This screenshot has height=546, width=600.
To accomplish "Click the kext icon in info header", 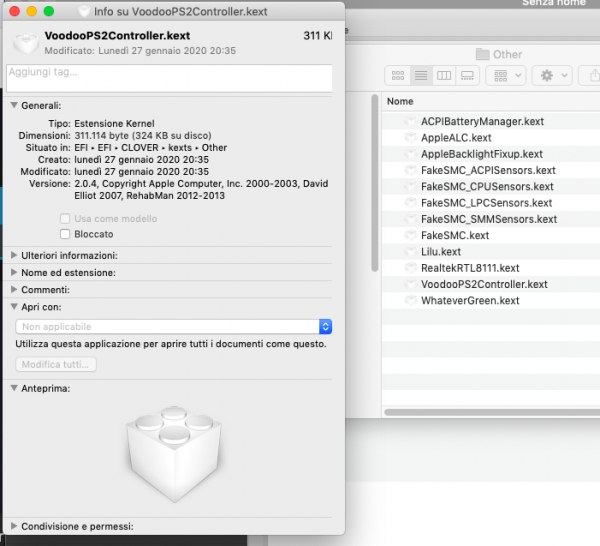I will (25, 43).
